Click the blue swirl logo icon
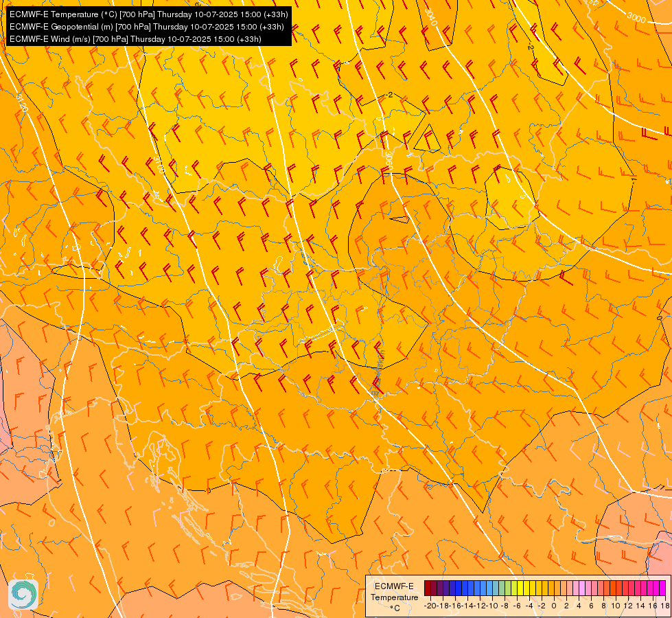 click(23, 594)
